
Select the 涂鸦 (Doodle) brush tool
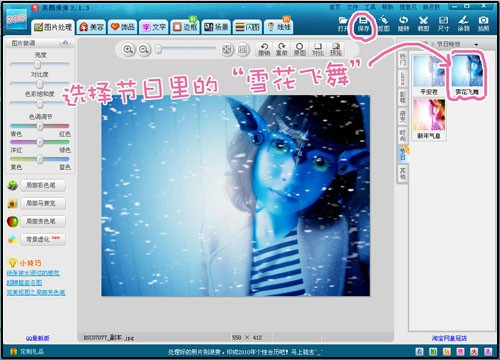tap(463, 24)
